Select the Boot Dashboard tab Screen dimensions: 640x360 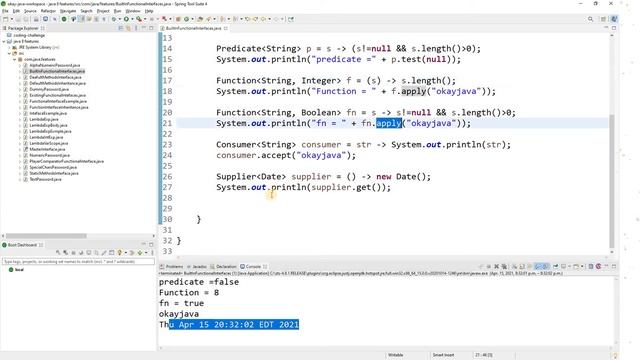point(22,245)
